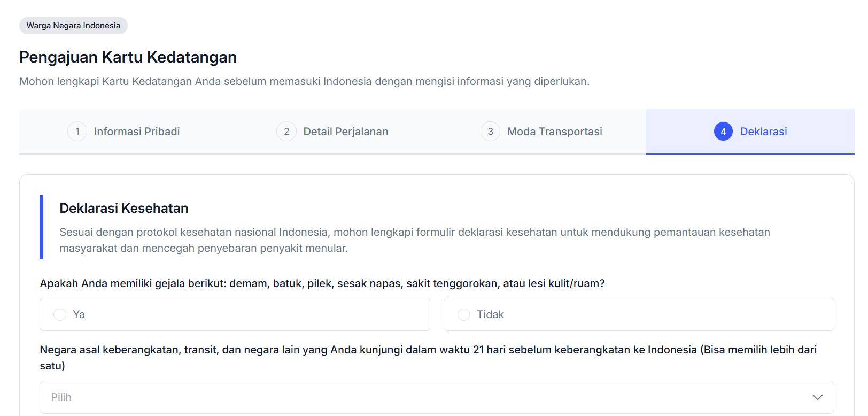Click the Deklarasi Kesehatan section heading

[x=124, y=208]
